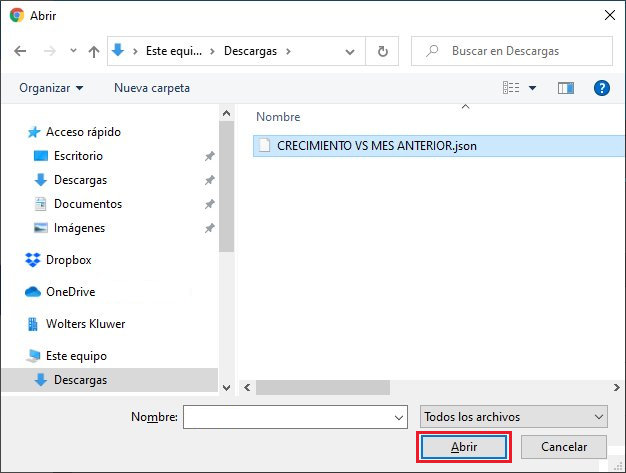The image size is (626, 473).
Task: Click the Documentos file icon
Action: [40, 204]
